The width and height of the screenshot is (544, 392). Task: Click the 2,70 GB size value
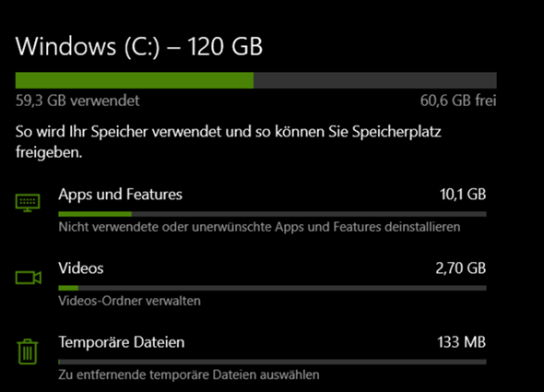(x=461, y=268)
